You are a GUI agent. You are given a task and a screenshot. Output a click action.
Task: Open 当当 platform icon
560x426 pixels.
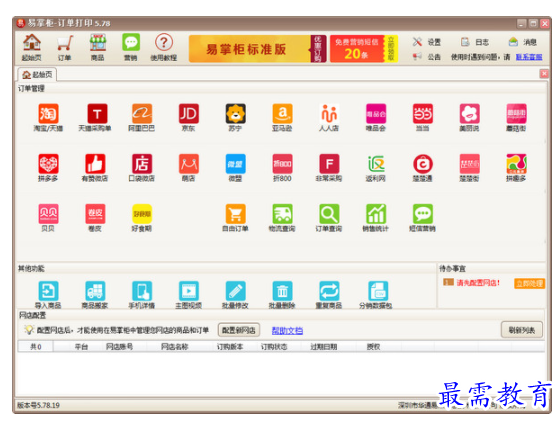[x=422, y=117]
